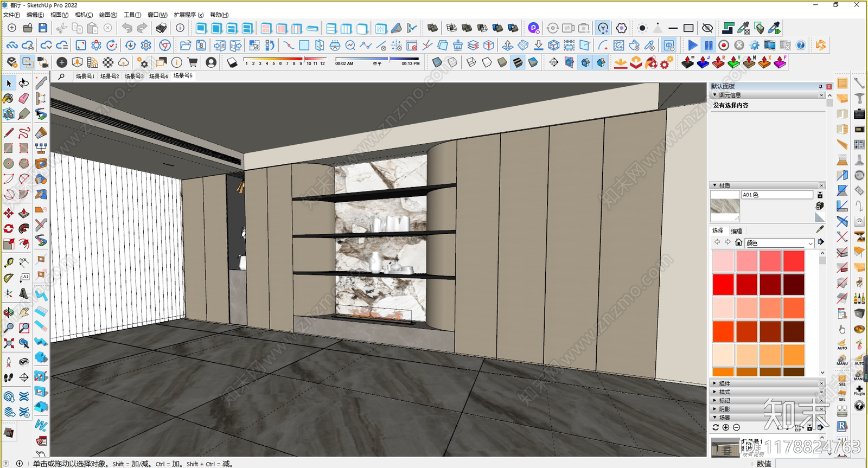
Task: Pick the eyedropper sample paint tool
Action: (820, 229)
